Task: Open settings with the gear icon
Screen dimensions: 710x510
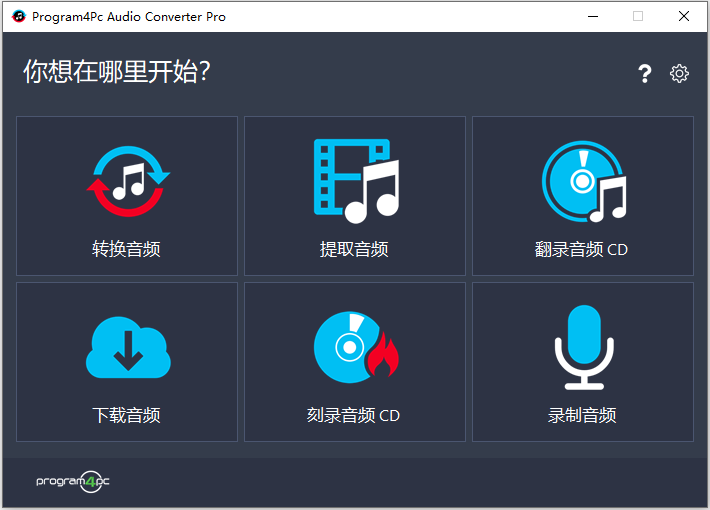Action: coord(679,73)
